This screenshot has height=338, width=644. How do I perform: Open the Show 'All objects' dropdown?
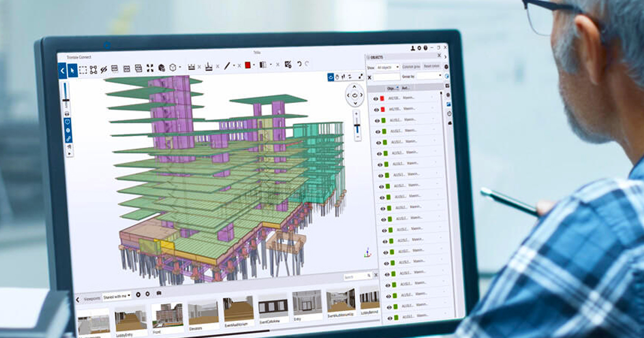tap(388, 68)
